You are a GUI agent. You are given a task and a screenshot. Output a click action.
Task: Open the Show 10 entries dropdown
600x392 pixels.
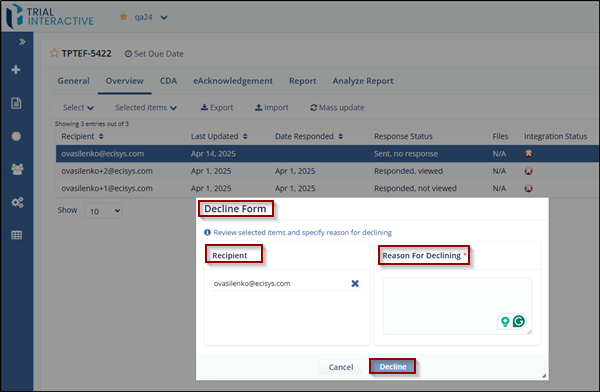click(x=103, y=211)
